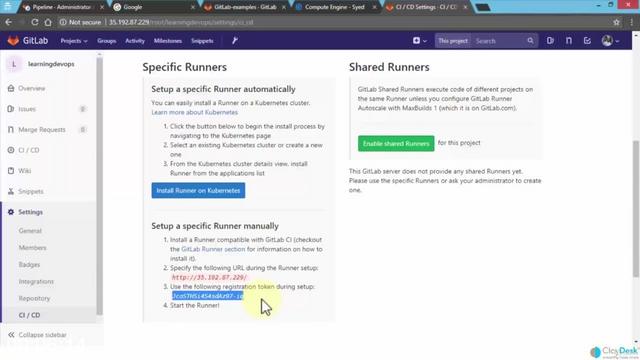Click Install Runner on Kubernetes button
640x360 pixels.
(198, 191)
